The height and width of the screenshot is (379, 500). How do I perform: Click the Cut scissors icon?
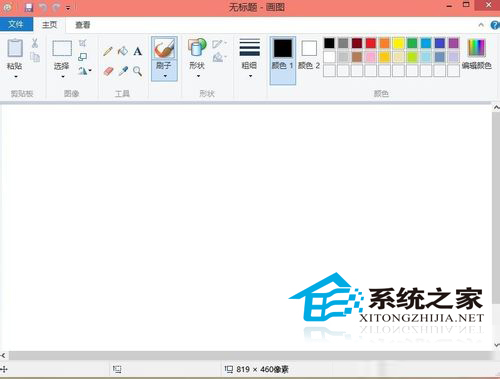pyautogui.click(x=35, y=43)
